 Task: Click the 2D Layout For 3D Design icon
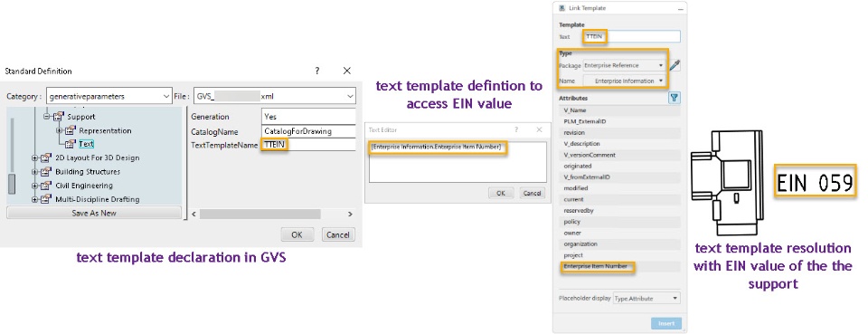point(46,157)
